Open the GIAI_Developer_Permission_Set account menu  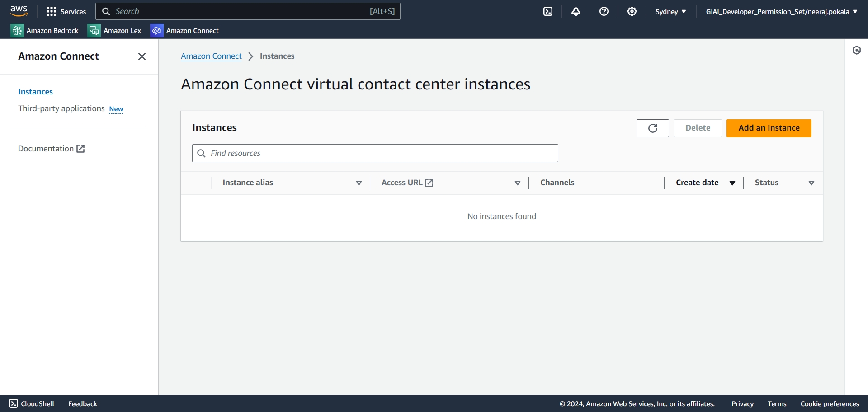coord(782,11)
